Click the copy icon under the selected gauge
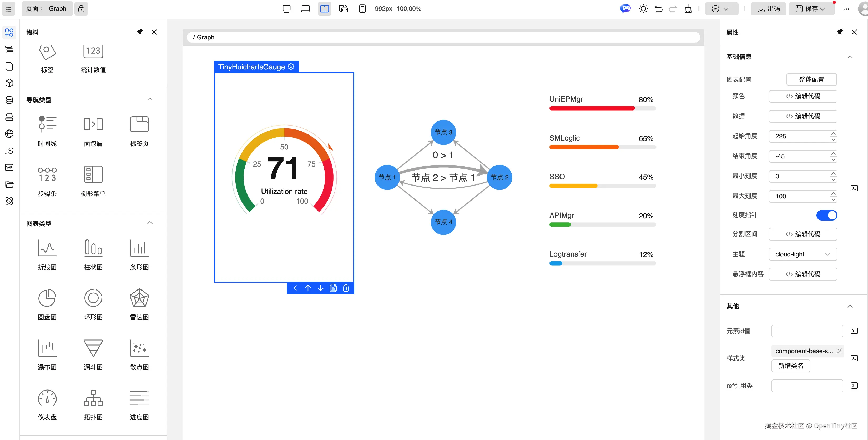868x440 pixels. coord(333,288)
